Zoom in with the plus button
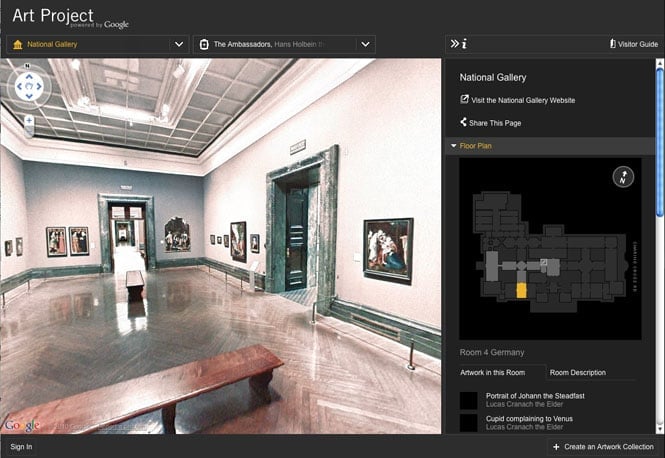Screen dimensions: 665x458 (29, 120)
